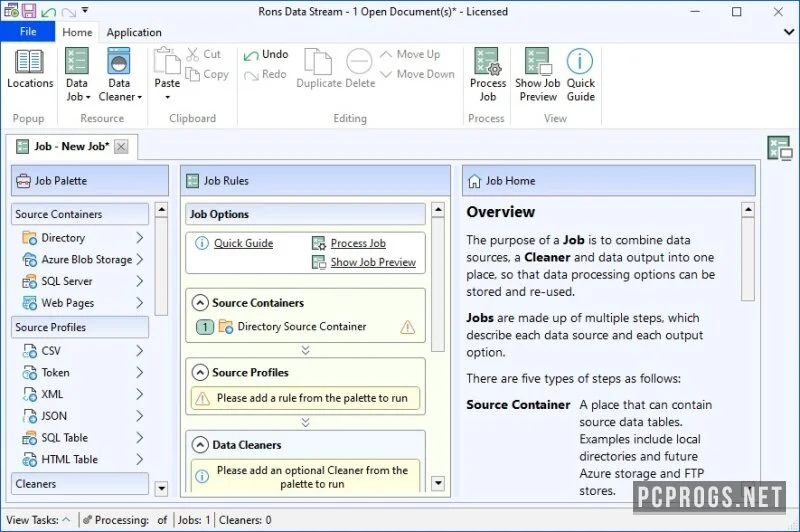800x532 pixels.
Task: Expand the HTML Table chevron
Action: (x=140, y=460)
